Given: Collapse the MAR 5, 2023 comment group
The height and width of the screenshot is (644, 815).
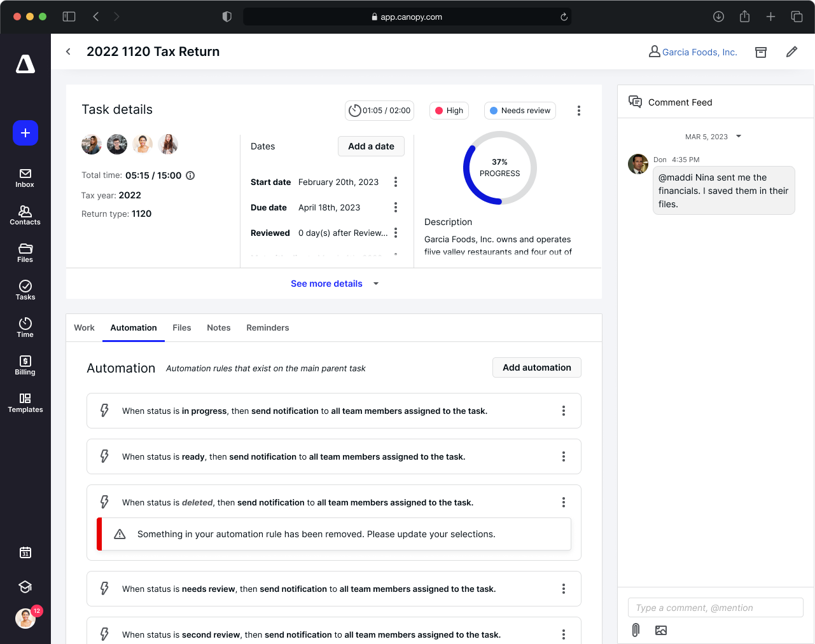Looking at the screenshot, I should click(737, 136).
